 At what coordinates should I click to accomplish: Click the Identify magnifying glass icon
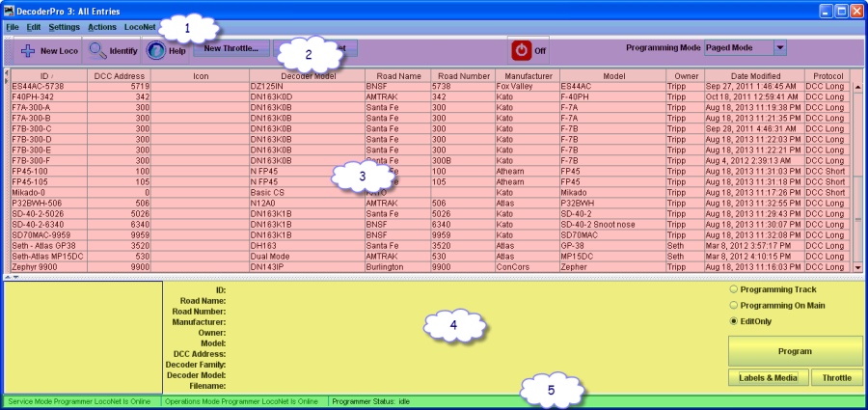coord(97,49)
